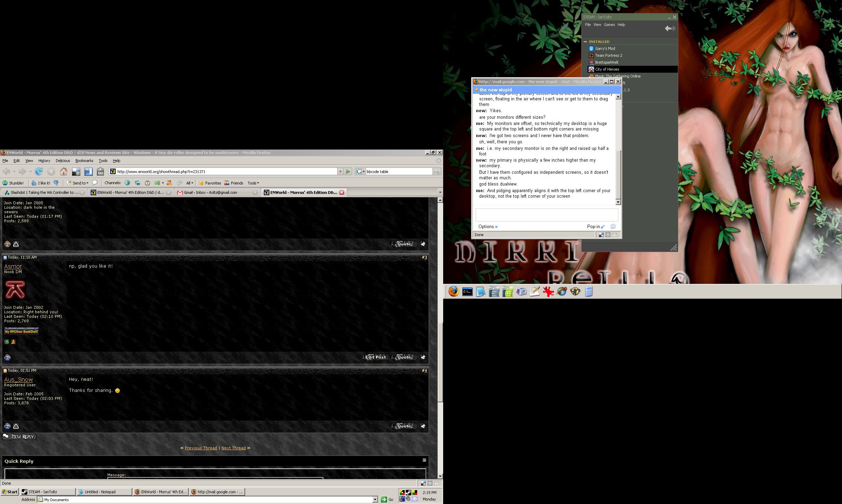Screen dimensions: 842x504
Task: Click the I like it! button
Action: click(41, 183)
